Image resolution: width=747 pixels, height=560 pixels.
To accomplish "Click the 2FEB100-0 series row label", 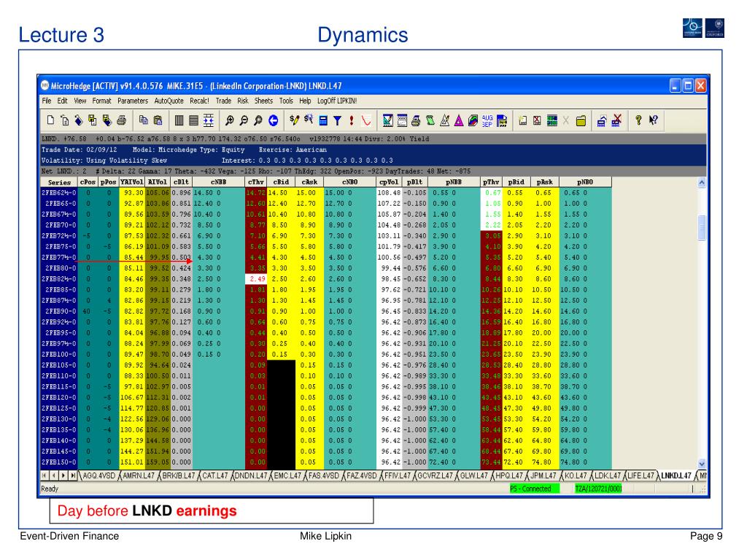I will [59, 354].
